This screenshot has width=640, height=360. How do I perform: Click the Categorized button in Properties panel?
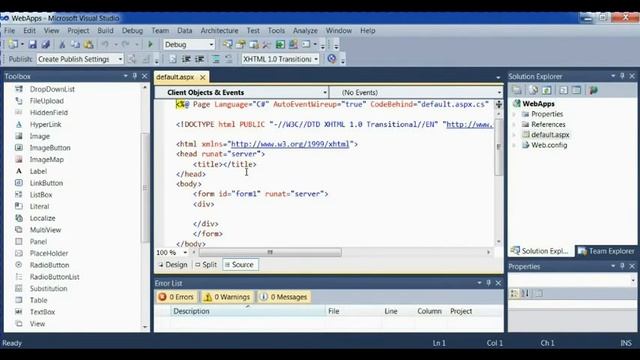coord(514,293)
